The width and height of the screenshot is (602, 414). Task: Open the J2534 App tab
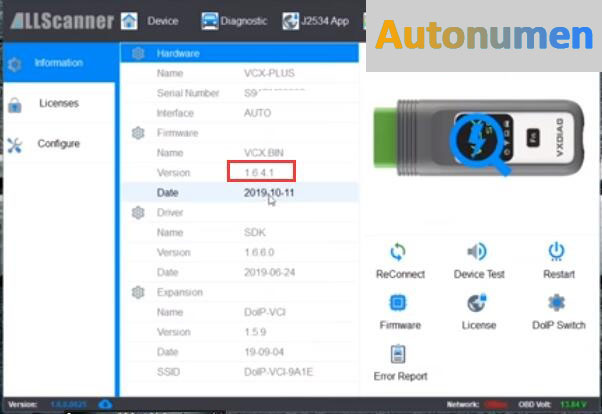[325, 21]
